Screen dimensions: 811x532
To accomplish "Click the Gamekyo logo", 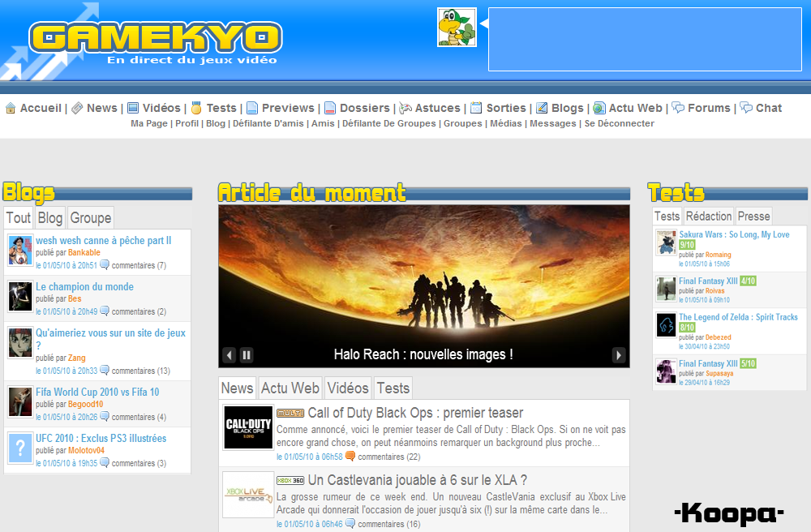I will pos(156,38).
